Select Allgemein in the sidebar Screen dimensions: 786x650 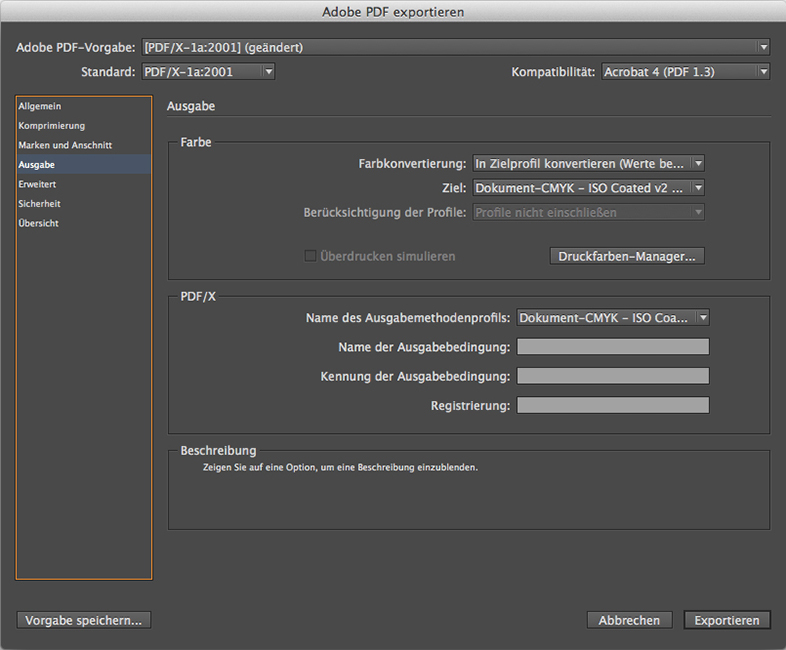pyautogui.click(x=84, y=106)
